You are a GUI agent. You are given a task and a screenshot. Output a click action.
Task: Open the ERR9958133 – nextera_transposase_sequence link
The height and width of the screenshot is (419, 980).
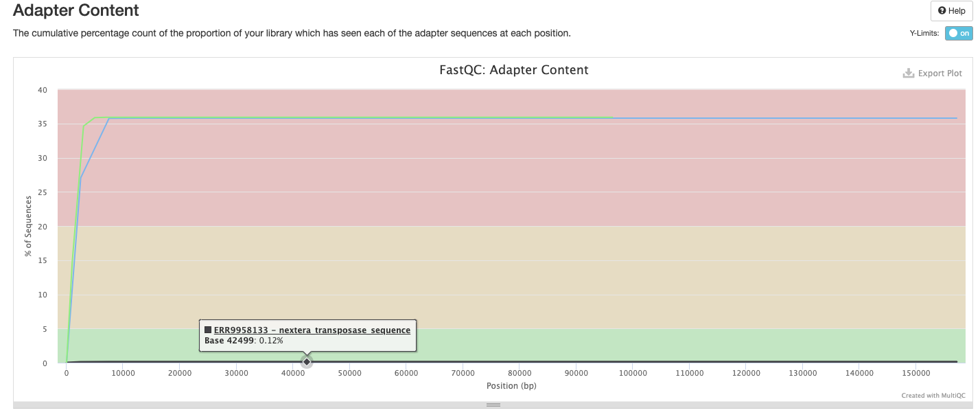312,330
